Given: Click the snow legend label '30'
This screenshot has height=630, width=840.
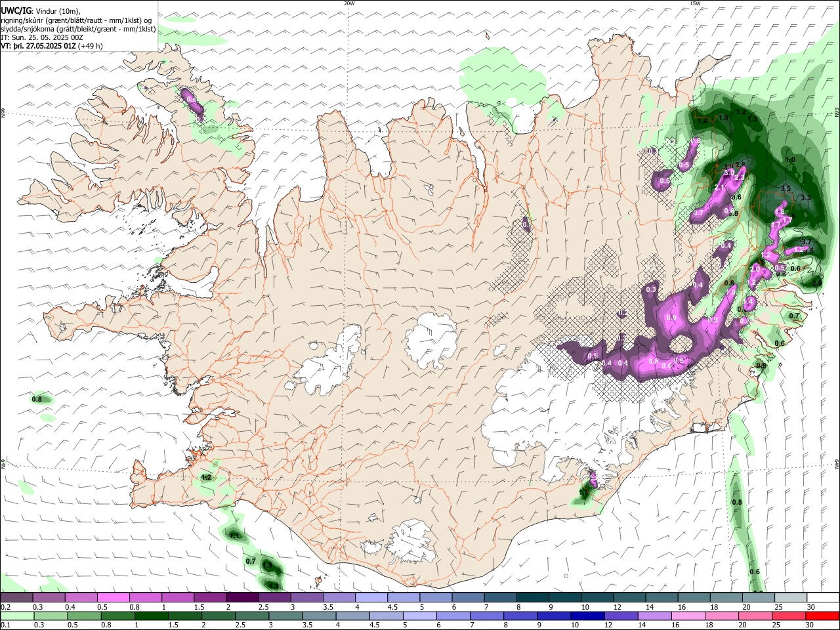Looking at the screenshot, I should click(x=810, y=608).
